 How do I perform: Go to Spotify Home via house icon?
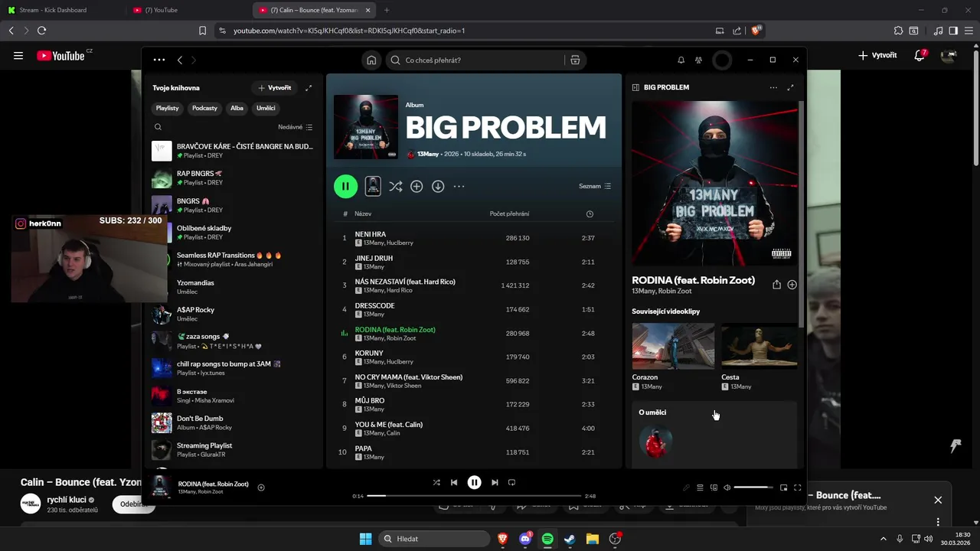[x=371, y=60]
